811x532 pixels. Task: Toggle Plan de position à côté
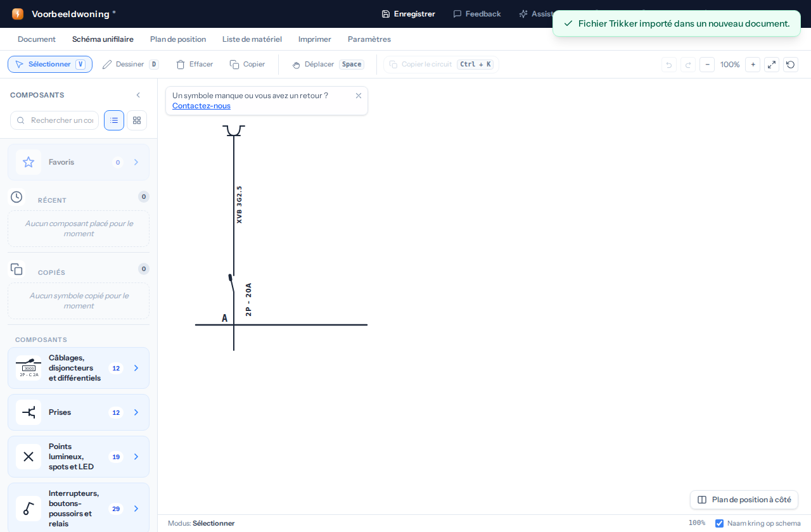tap(744, 500)
